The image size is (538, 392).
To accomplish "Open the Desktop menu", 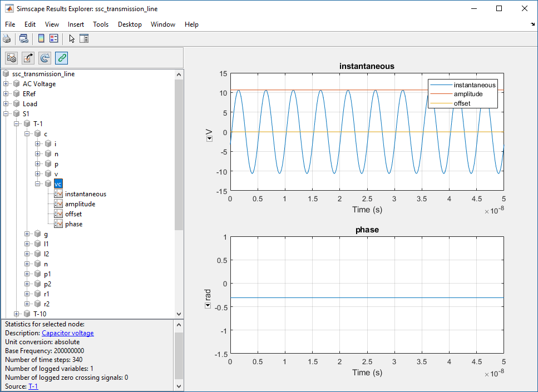I will (x=130, y=24).
